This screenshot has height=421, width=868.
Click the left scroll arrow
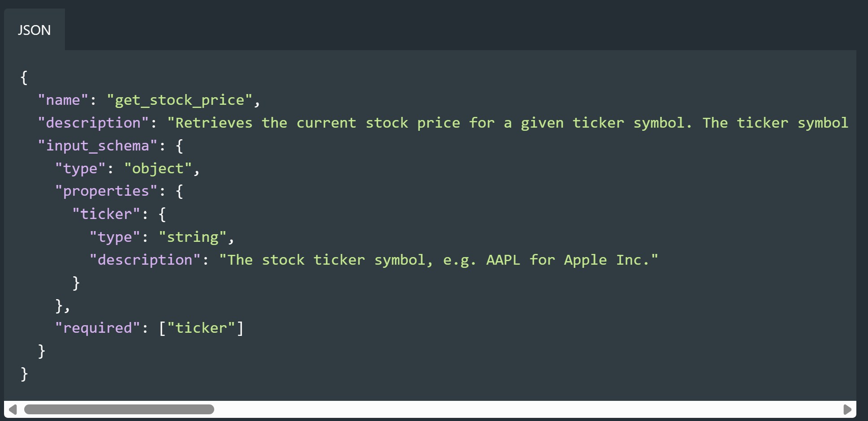coord(13,409)
